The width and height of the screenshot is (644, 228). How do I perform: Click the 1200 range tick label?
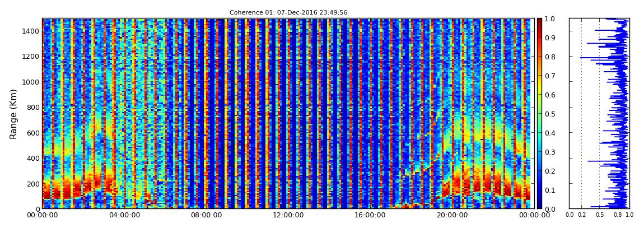pos(31,57)
